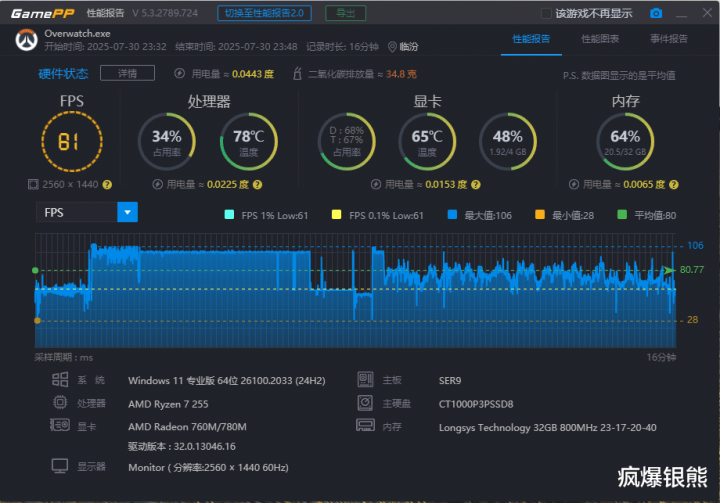Screen dimensions: 720x503
Task: Click the memory 64% gauge
Action: [x=625, y=141]
